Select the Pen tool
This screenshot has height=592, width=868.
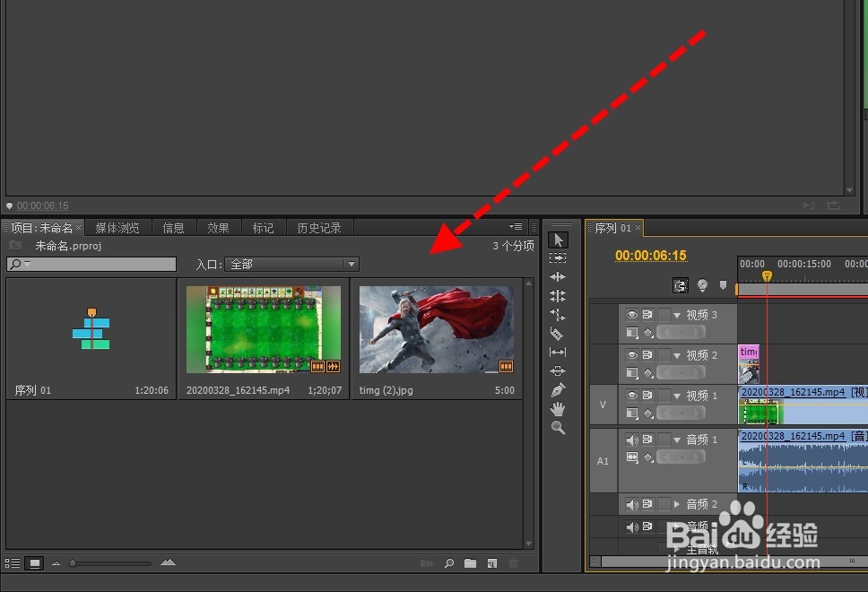pyautogui.click(x=558, y=390)
